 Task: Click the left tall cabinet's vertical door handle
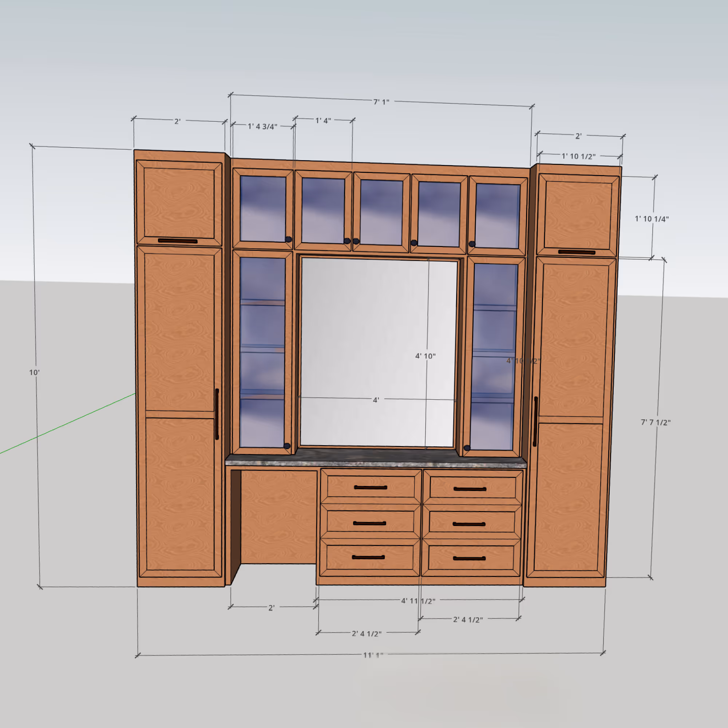[x=217, y=414]
